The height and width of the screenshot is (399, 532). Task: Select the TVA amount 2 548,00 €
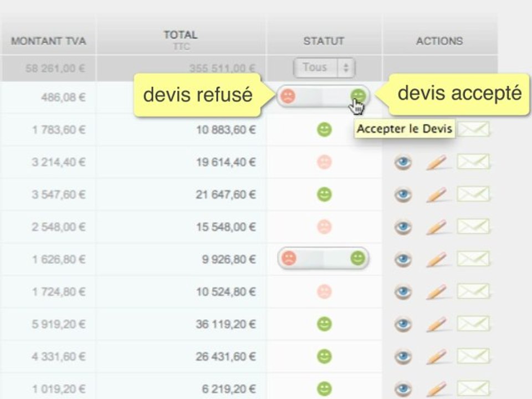coord(59,227)
